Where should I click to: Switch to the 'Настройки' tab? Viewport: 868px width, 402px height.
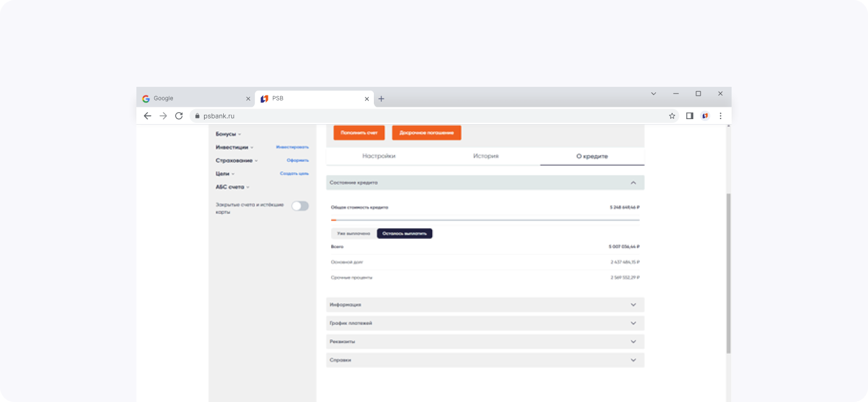coord(379,156)
